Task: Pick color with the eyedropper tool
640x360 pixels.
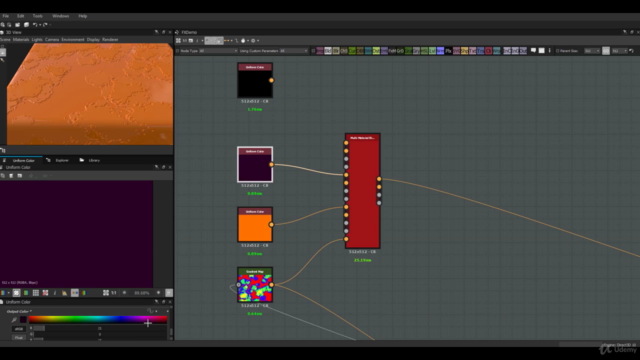Action: (x=14, y=320)
